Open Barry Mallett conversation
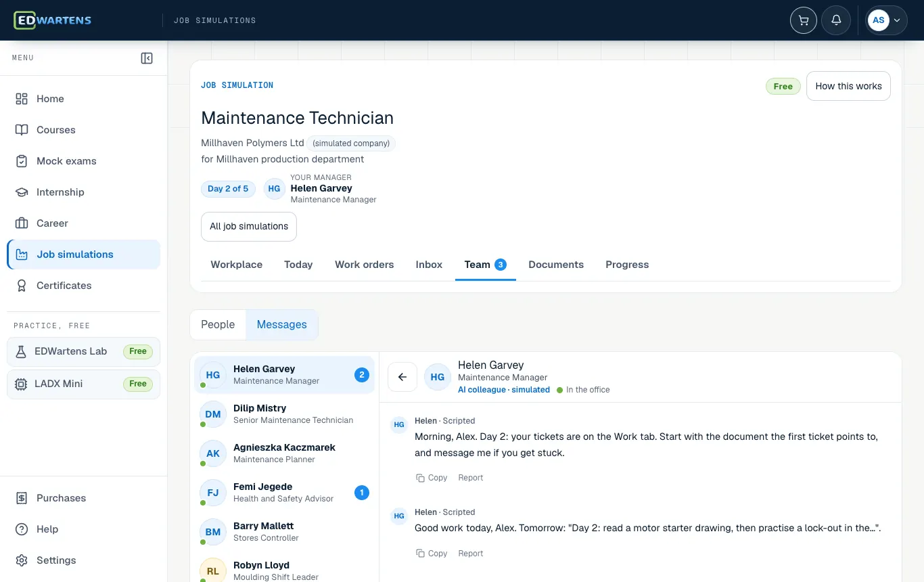Screen dimensions: 924x582 tap(284, 532)
